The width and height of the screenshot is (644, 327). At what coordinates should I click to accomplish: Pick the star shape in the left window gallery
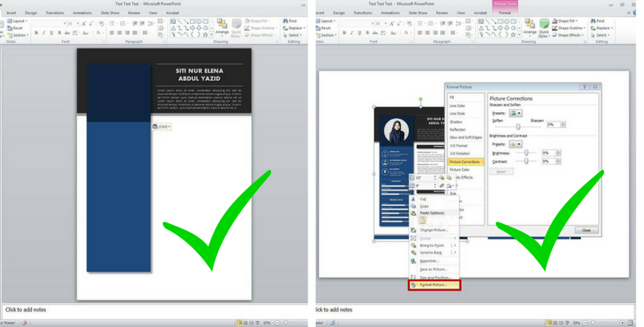coord(205,35)
